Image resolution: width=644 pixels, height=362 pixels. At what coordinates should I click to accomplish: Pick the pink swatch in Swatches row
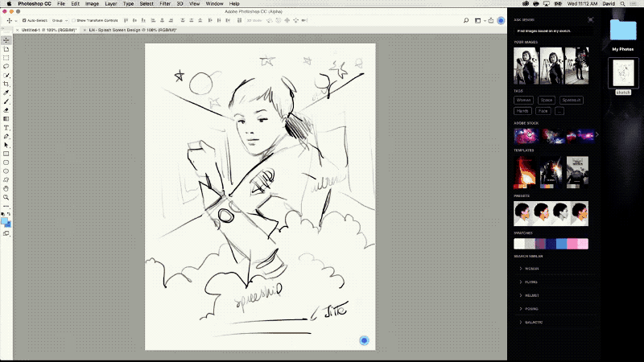pyautogui.click(x=572, y=244)
